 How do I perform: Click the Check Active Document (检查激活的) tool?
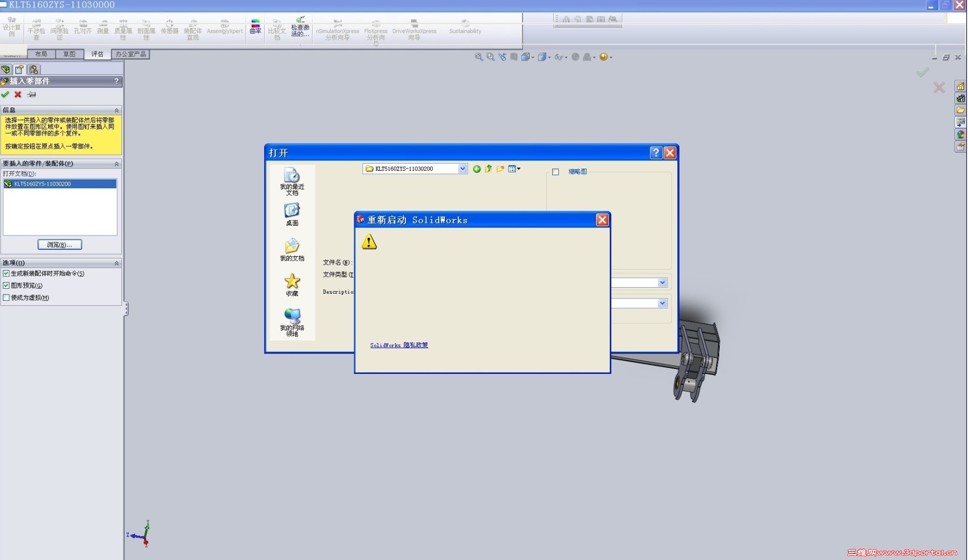tap(300, 27)
